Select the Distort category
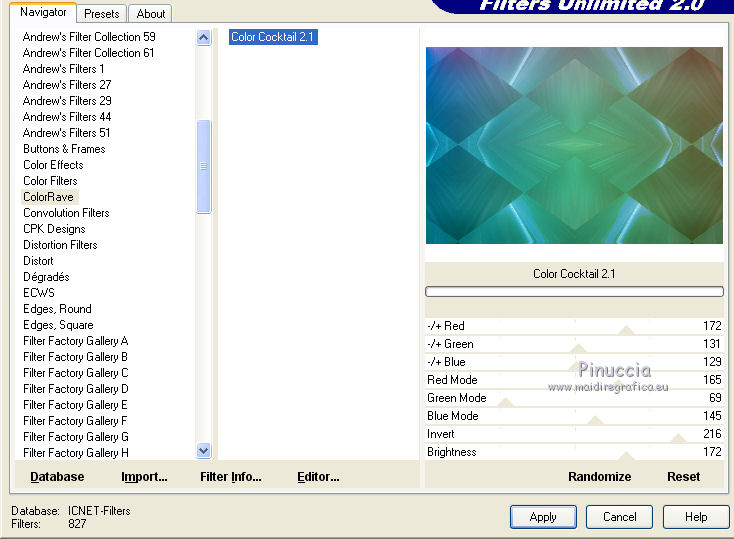Viewport: 734px width, 539px height. tap(38, 261)
